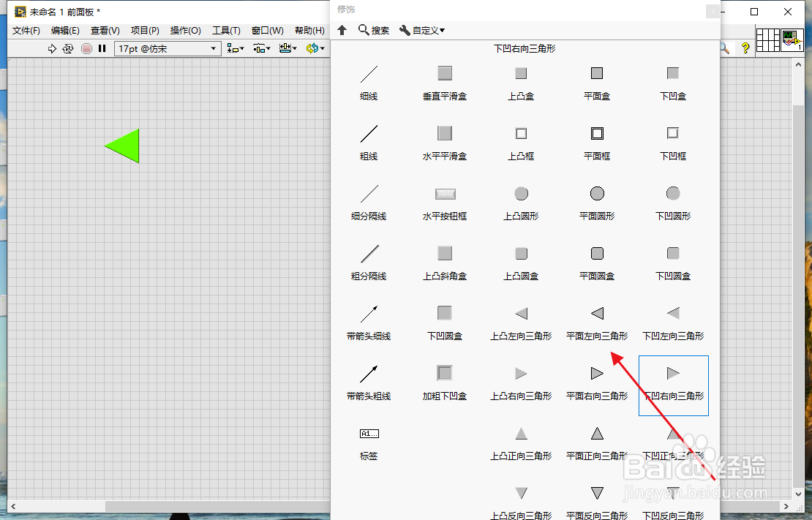
Task: Open the Distribute Objects dropdown
Action: coord(261,49)
